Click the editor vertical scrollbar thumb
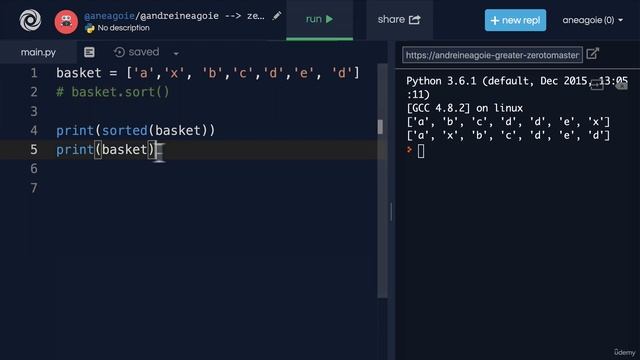 380,127
